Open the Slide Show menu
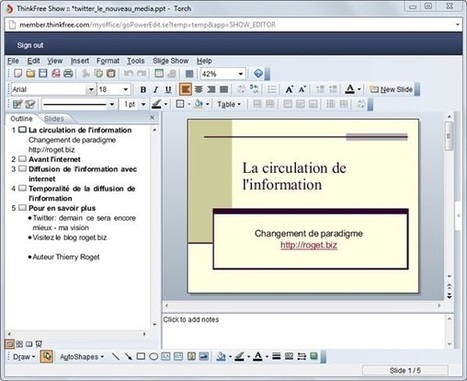This screenshot has width=467, height=381. (x=170, y=61)
